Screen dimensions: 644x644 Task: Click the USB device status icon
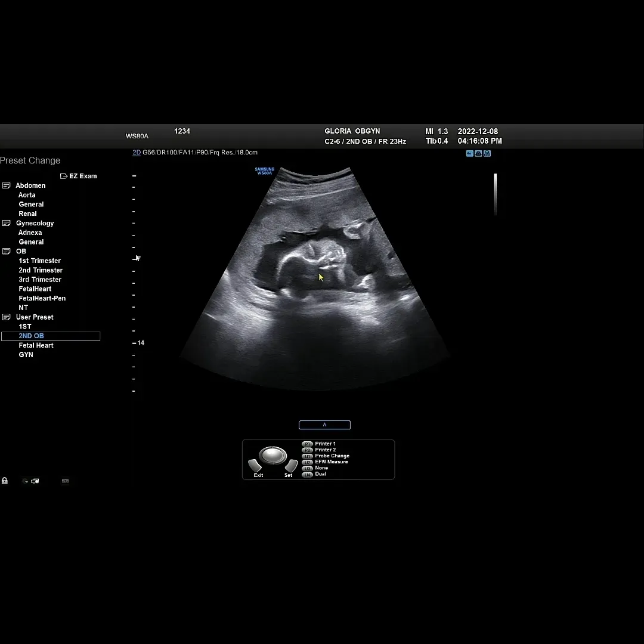point(65,481)
